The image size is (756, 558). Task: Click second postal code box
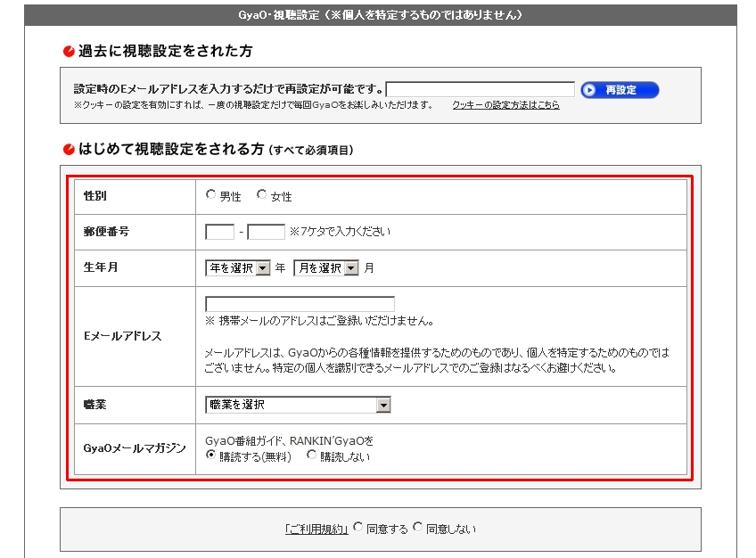pyautogui.click(x=267, y=232)
